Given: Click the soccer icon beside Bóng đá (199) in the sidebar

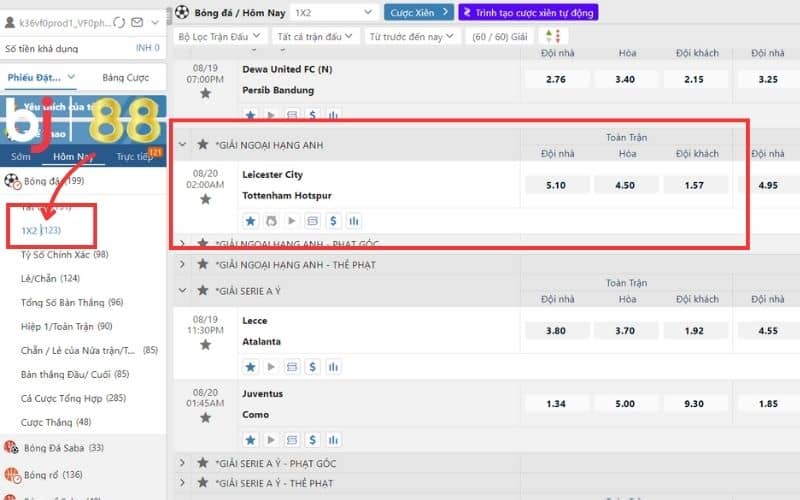Looking at the screenshot, I should [12, 181].
